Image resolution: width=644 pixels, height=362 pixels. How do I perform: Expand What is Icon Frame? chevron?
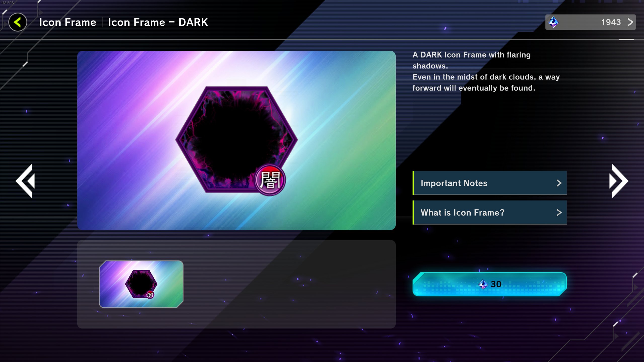[x=559, y=213]
